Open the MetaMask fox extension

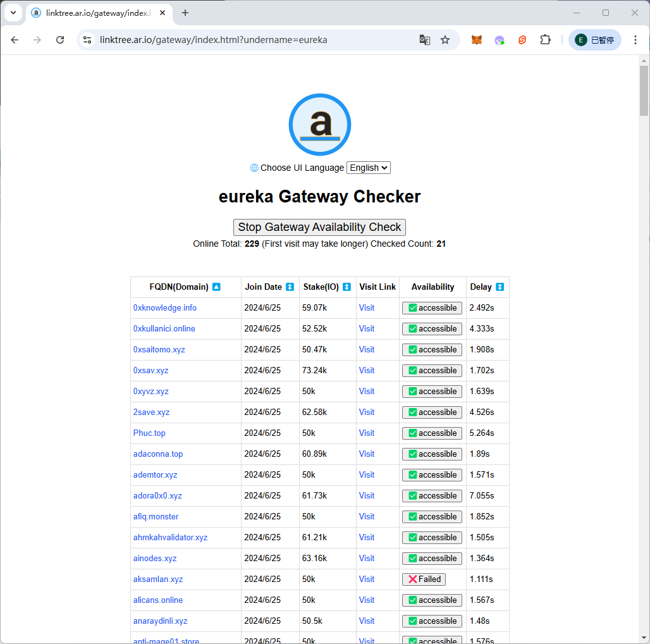tap(477, 40)
